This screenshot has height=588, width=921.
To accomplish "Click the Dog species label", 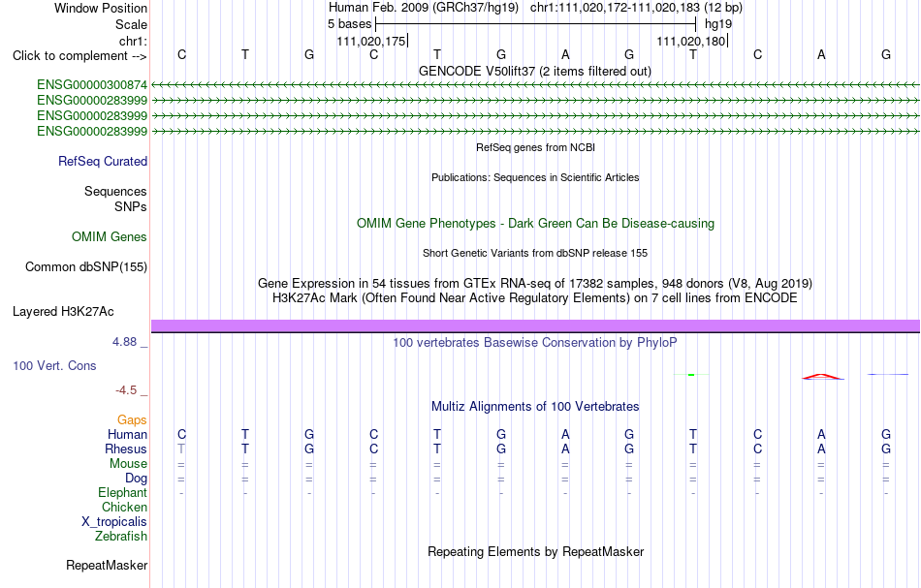I will coord(136,479).
